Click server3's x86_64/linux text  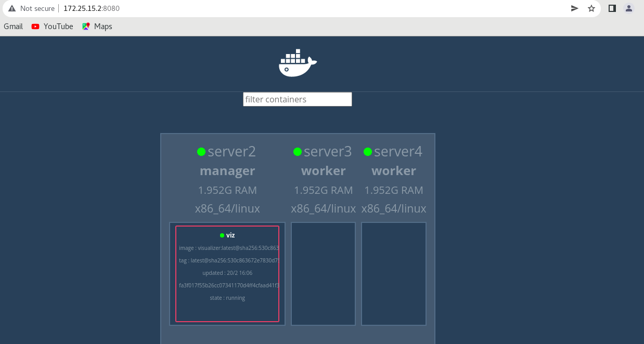point(324,209)
